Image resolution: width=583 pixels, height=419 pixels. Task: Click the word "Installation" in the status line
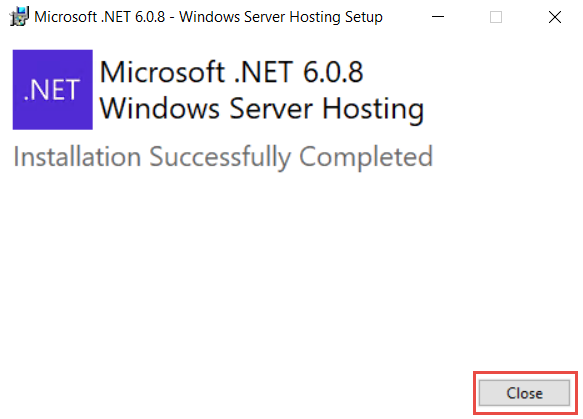[77, 157]
